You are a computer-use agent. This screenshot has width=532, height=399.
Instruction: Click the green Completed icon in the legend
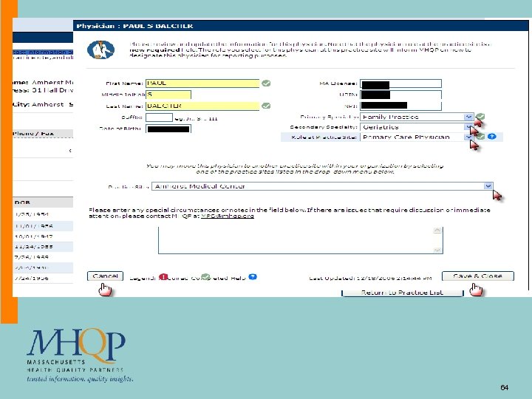(205, 277)
